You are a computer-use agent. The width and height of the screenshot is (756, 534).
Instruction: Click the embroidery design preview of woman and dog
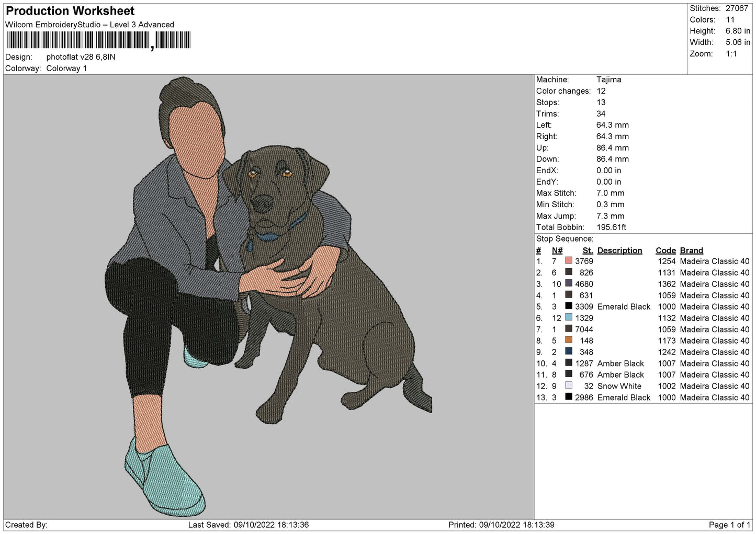pyautogui.click(x=269, y=297)
